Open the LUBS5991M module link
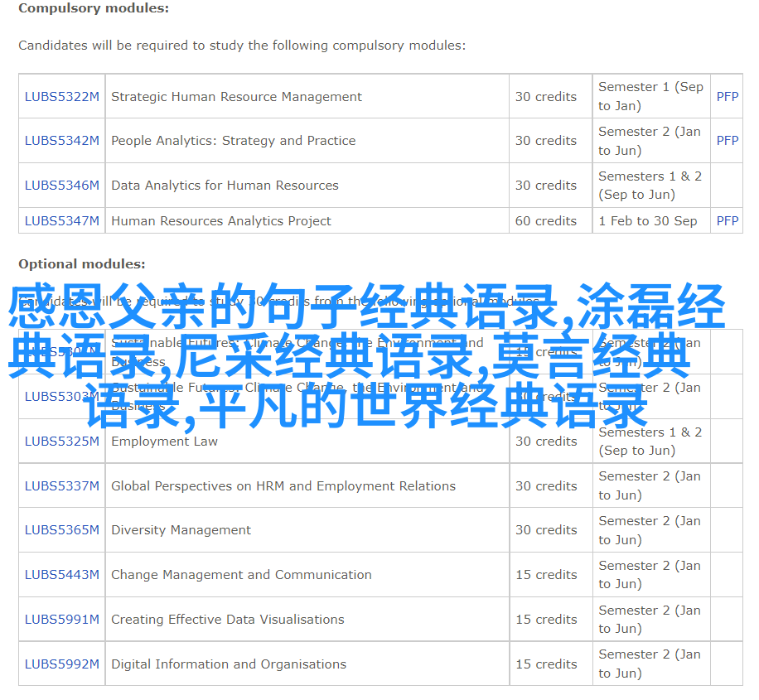Image resolution: width=759 pixels, height=700 pixels. click(x=61, y=620)
